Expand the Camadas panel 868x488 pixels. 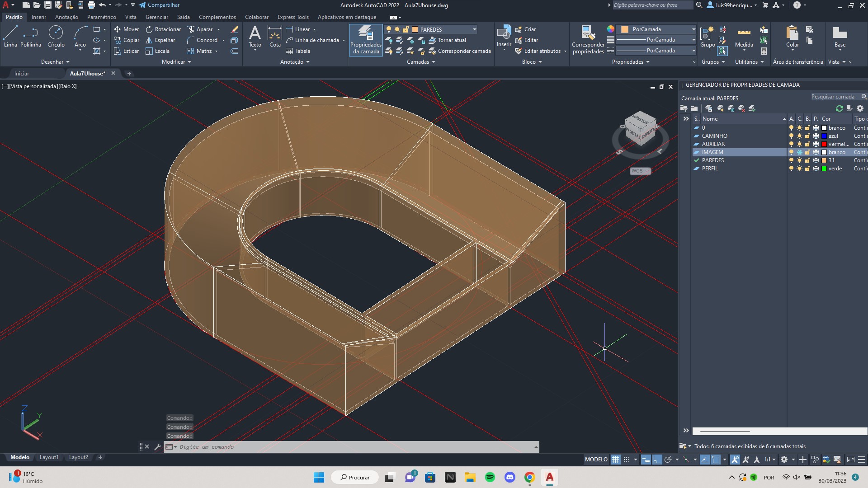click(421, 62)
